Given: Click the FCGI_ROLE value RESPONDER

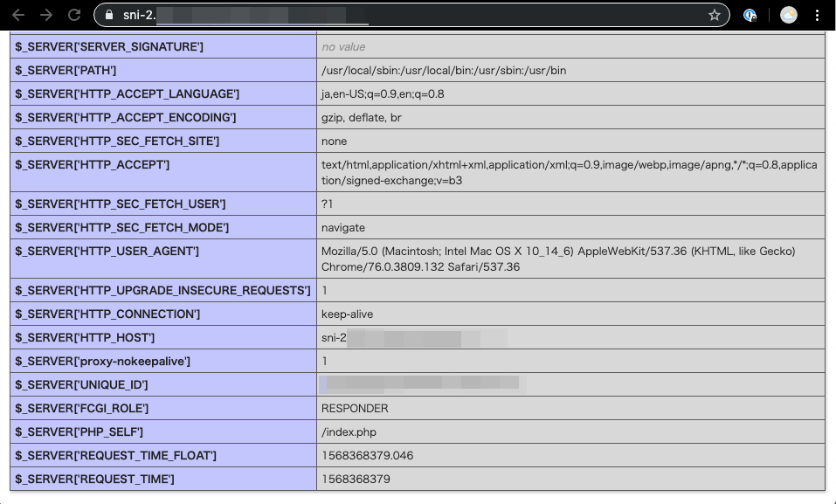Looking at the screenshot, I should click(x=356, y=408).
